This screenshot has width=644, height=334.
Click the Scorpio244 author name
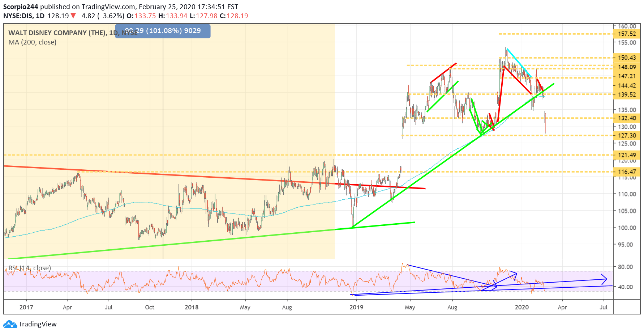pyautogui.click(x=21, y=7)
